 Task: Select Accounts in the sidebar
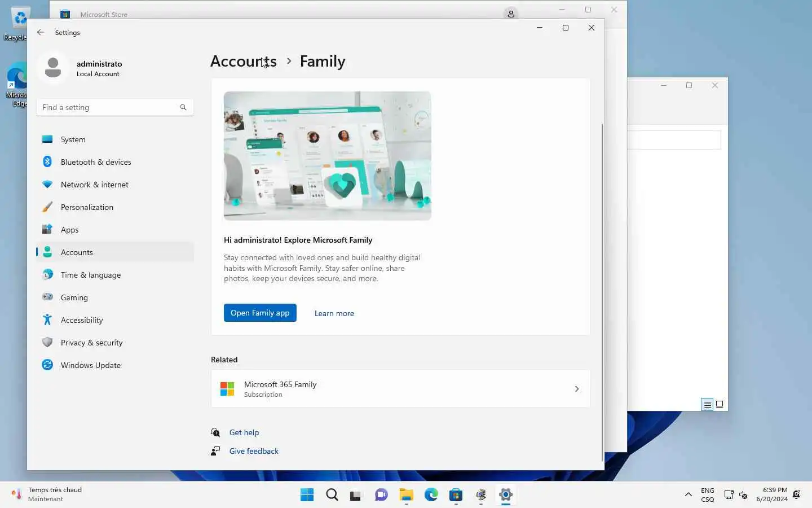pos(115,252)
